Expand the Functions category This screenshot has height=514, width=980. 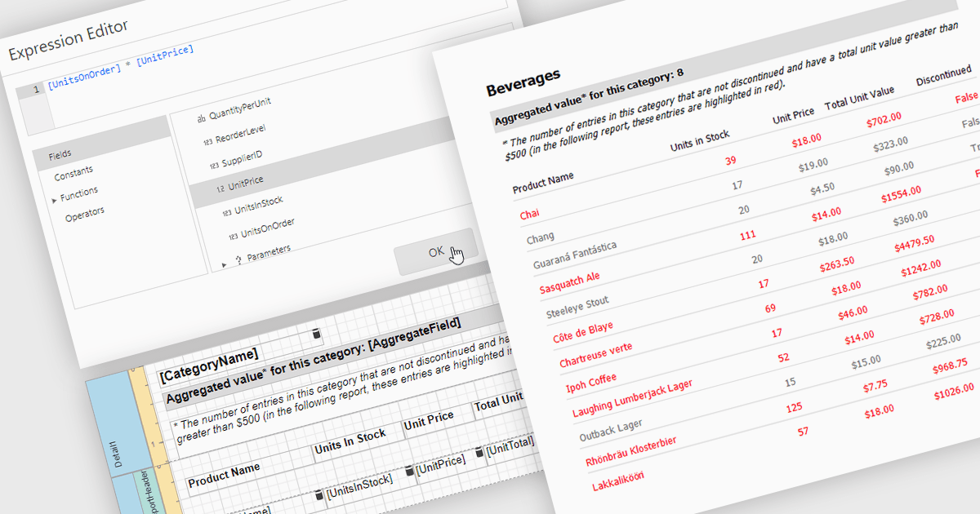click(x=55, y=200)
